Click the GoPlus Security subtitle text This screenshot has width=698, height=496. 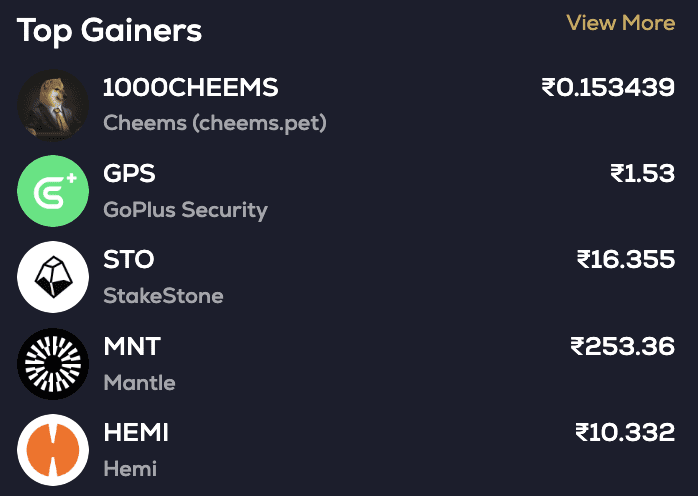(x=186, y=210)
